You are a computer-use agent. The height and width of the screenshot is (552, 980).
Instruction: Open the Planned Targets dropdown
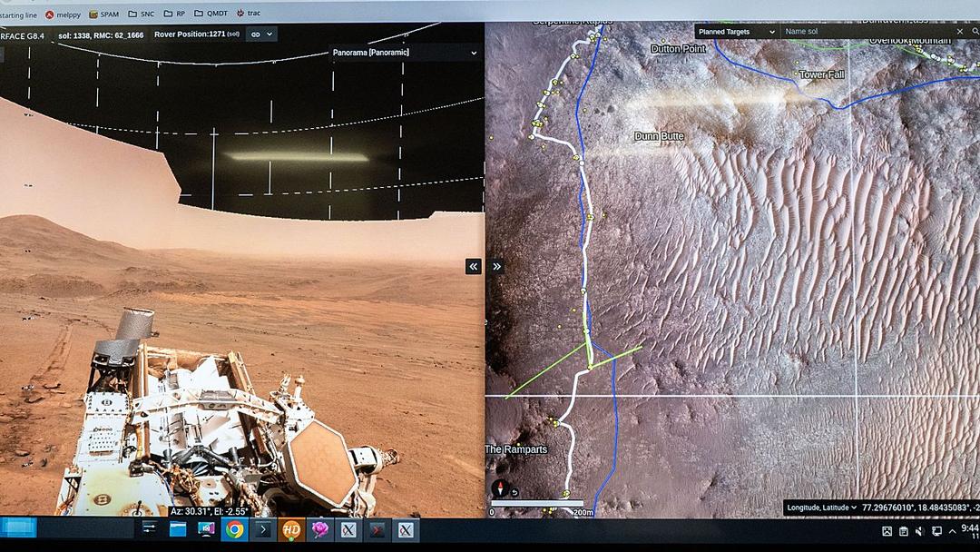coord(737,32)
